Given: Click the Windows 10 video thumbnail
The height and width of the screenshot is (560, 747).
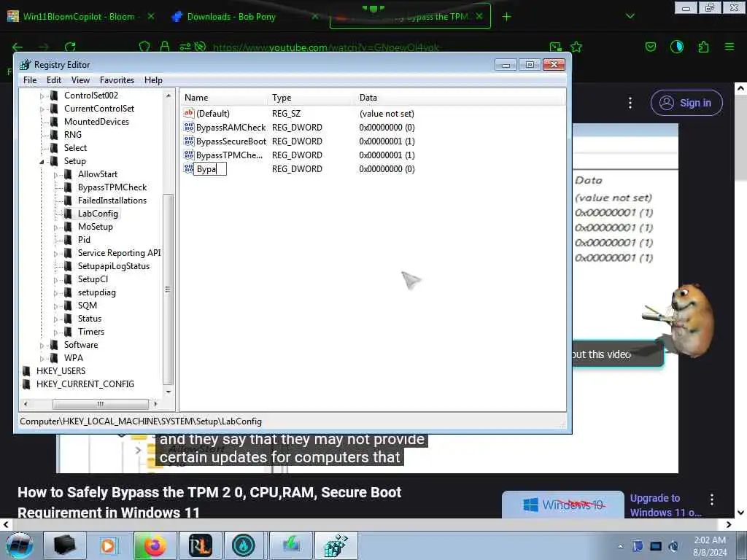Looking at the screenshot, I should [563, 505].
